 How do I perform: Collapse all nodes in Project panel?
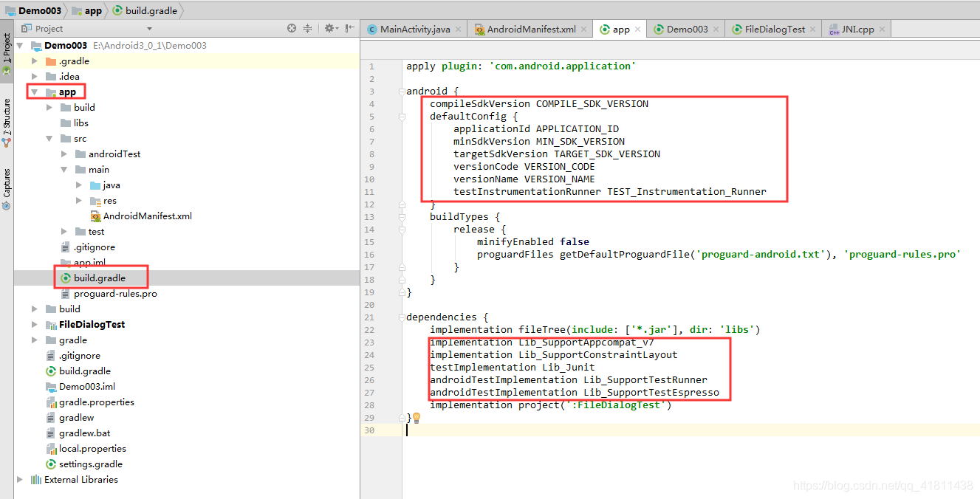tap(306, 27)
